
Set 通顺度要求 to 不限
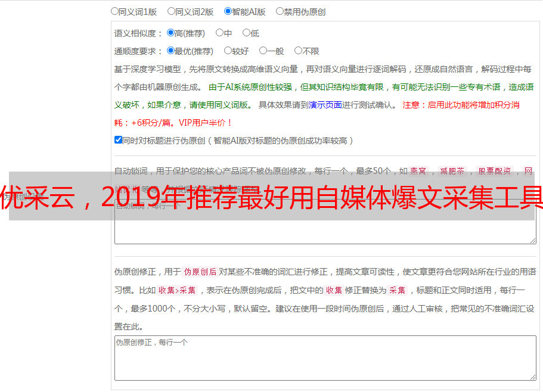click(x=298, y=51)
